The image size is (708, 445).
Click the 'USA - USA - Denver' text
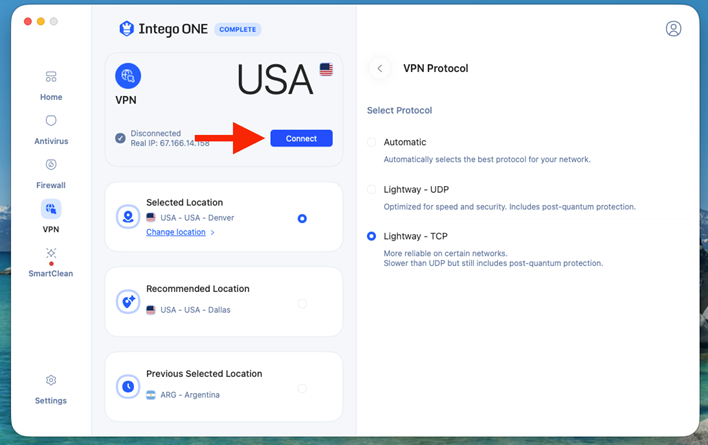click(x=197, y=218)
